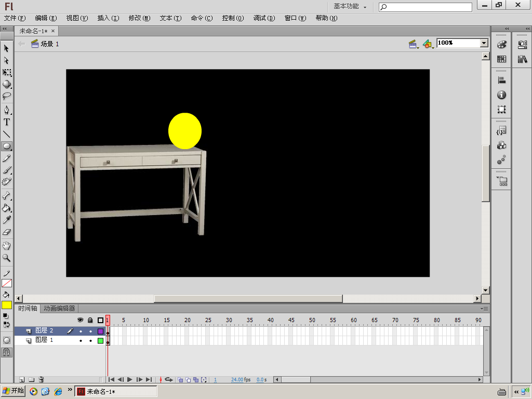Toggle lock dot for 图层 2
This screenshot has width=532, height=399.
[x=90, y=331]
